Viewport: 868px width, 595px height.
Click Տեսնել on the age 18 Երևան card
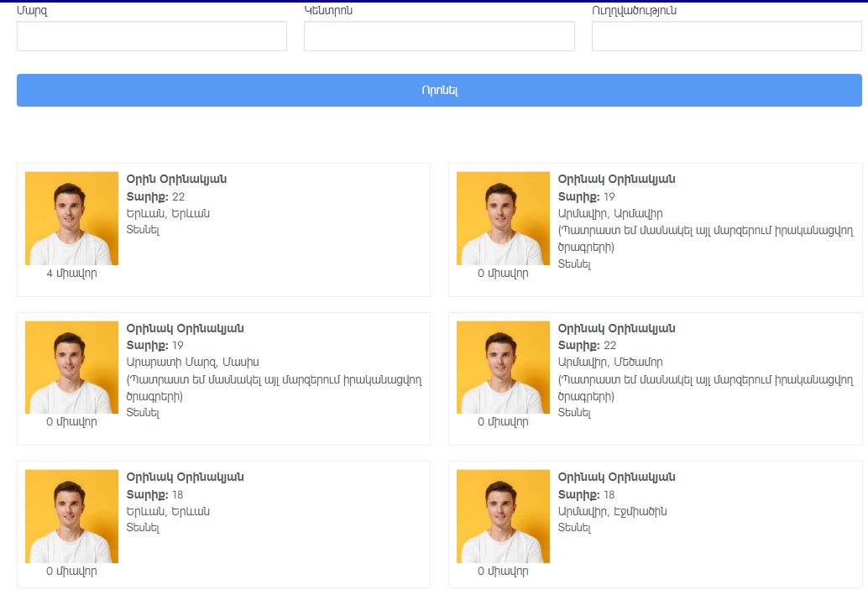tap(143, 528)
